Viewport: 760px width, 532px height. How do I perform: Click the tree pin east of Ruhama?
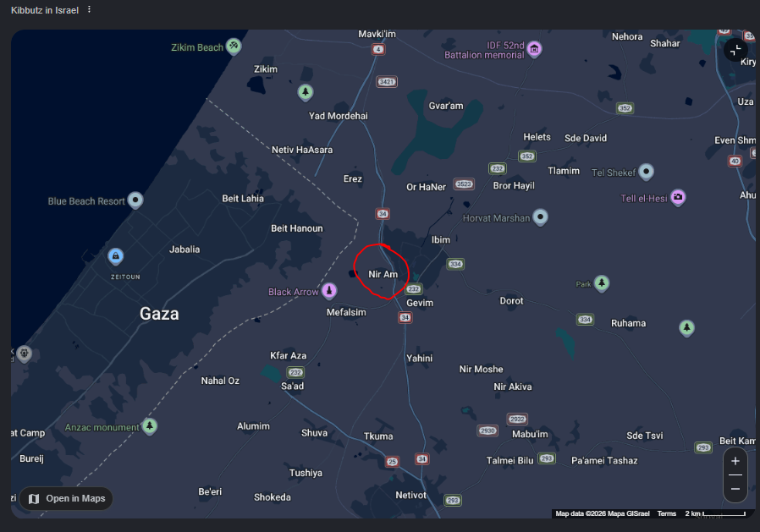[x=686, y=327]
